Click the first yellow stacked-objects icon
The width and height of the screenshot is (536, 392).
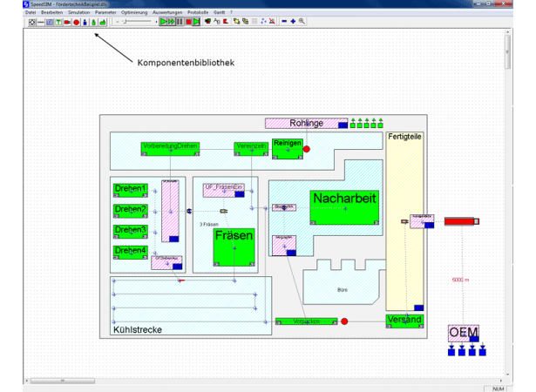click(236, 21)
